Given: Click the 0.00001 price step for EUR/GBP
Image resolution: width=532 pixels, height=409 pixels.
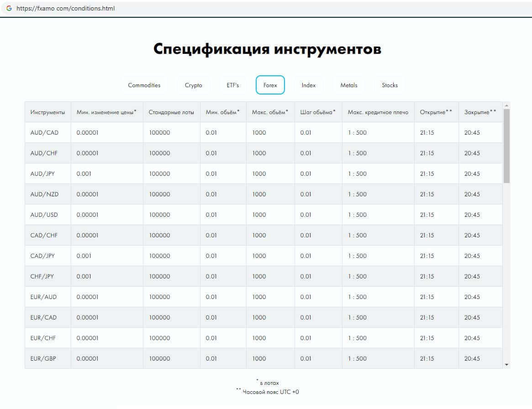Looking at the screenshot, I should [87, 358].
